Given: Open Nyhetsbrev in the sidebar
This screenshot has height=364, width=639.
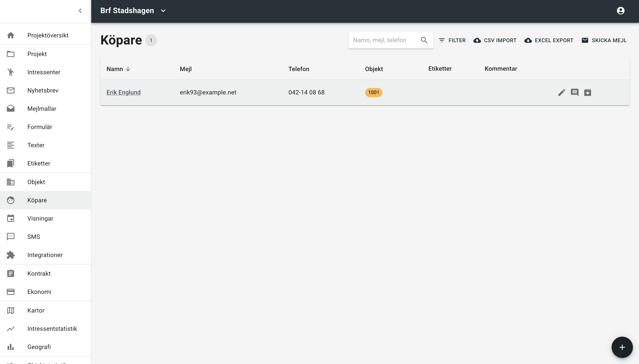Looking at the screenshot, I should (x=45, y=90).
